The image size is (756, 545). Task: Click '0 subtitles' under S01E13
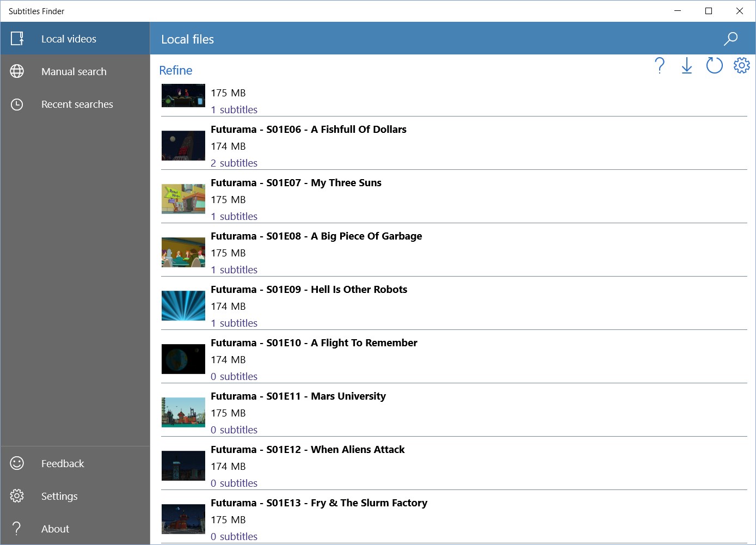tap(234, 536)
